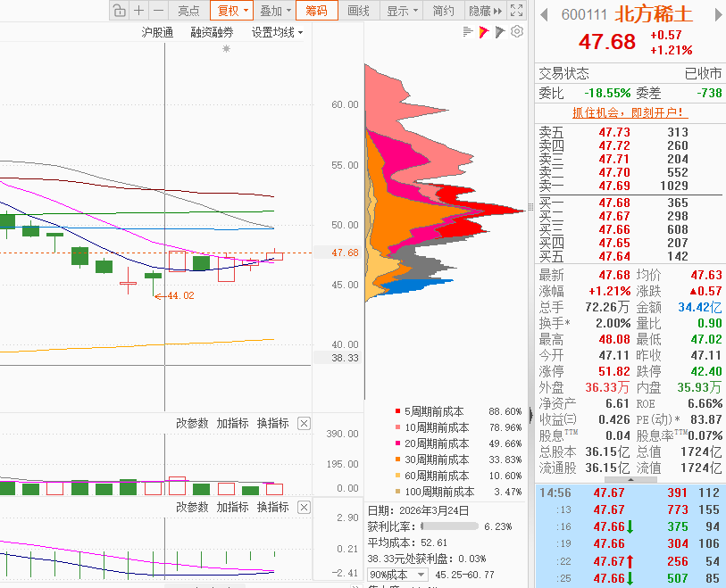
Task: Click the last red candlestick on chart
Action: [x=274, y=255]
